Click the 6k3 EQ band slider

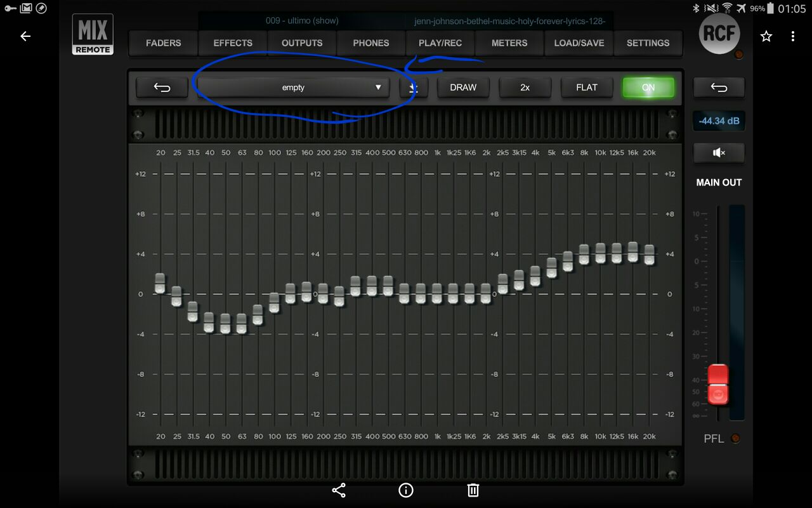(568, 262)
